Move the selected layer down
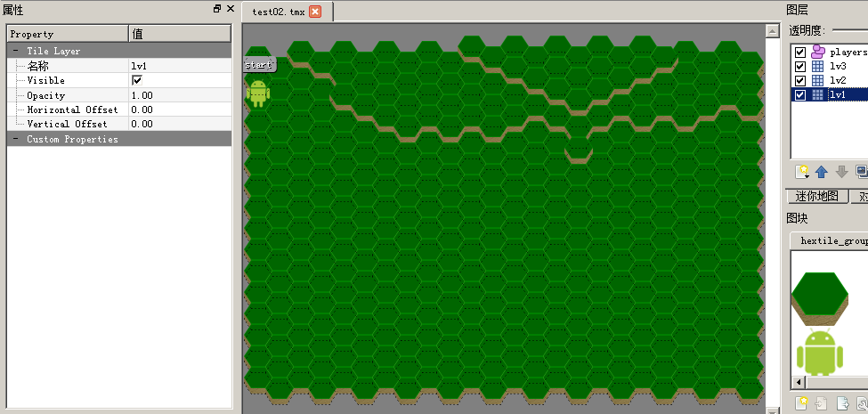Viewport: 868px width, 414px height. tap(841, 172)
